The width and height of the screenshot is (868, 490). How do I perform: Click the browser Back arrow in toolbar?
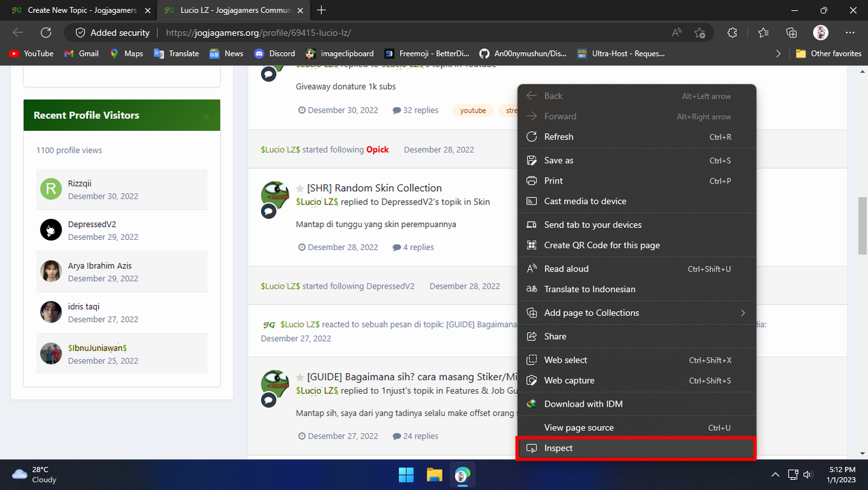click(18, 33)
